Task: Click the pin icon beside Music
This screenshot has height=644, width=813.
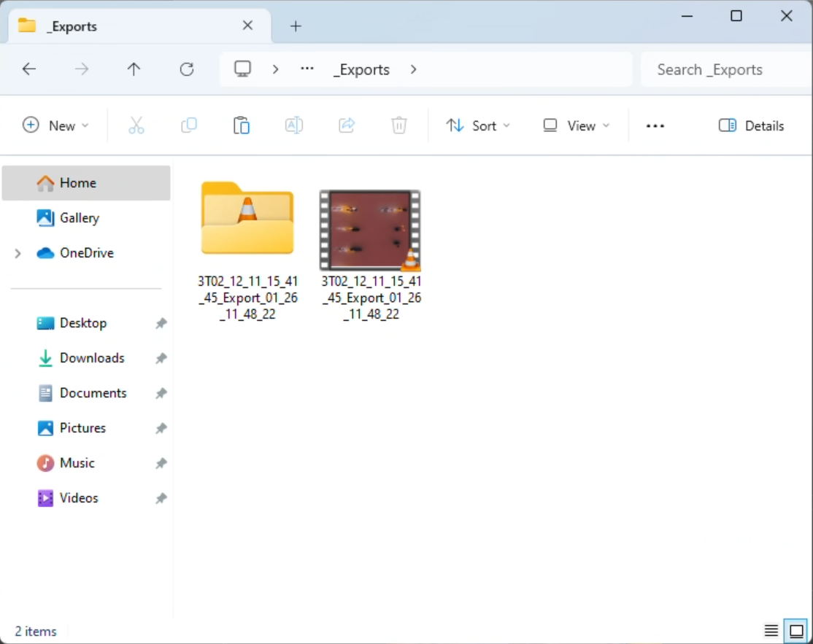Action: point(161,463)
